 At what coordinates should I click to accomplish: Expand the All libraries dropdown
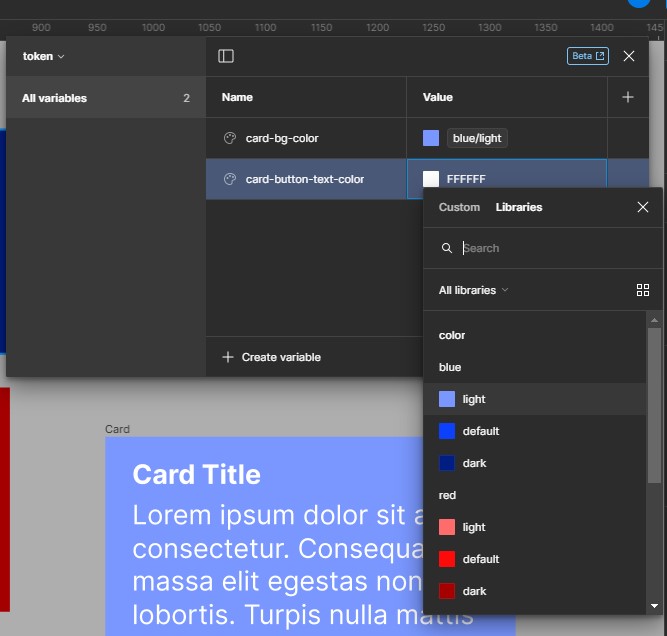[474, 290]
